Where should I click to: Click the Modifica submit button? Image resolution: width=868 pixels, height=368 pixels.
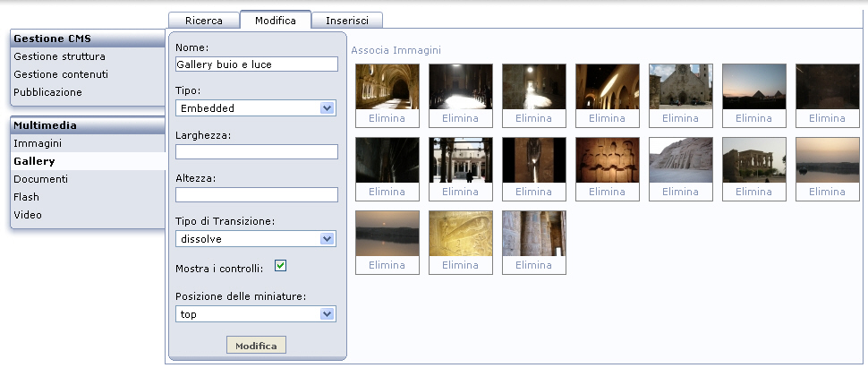pyautogui.click(x=256, y=346)
